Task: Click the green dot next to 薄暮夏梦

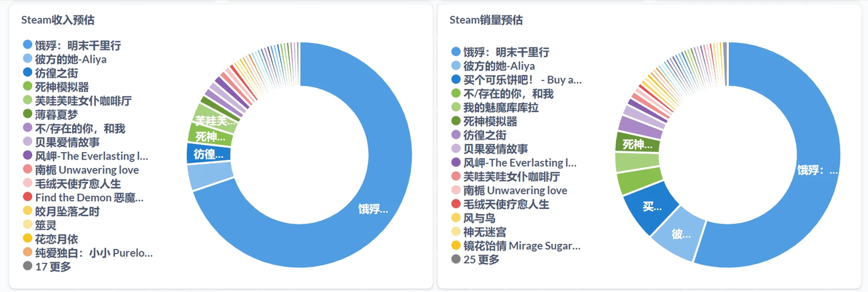Action: click(x=28, y=114)
